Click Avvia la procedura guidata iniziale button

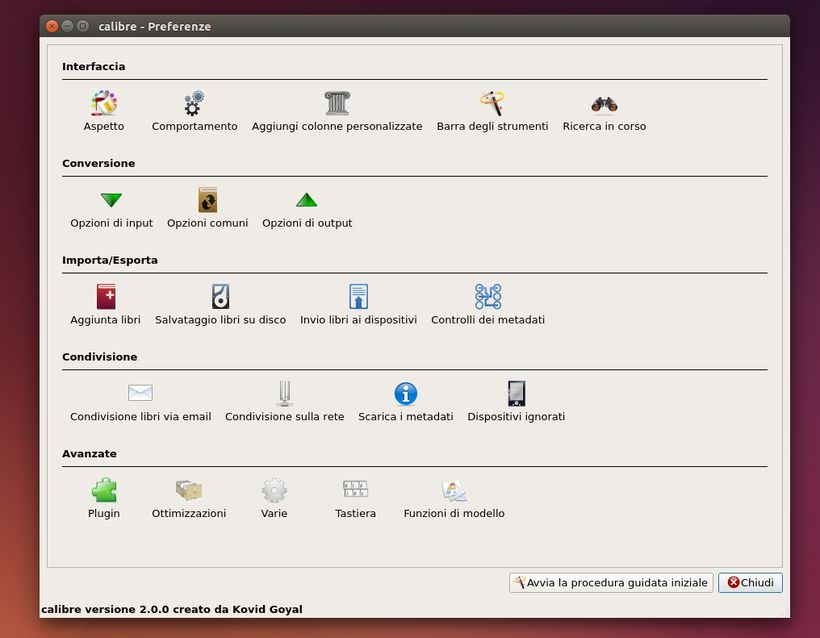(611, 583)
